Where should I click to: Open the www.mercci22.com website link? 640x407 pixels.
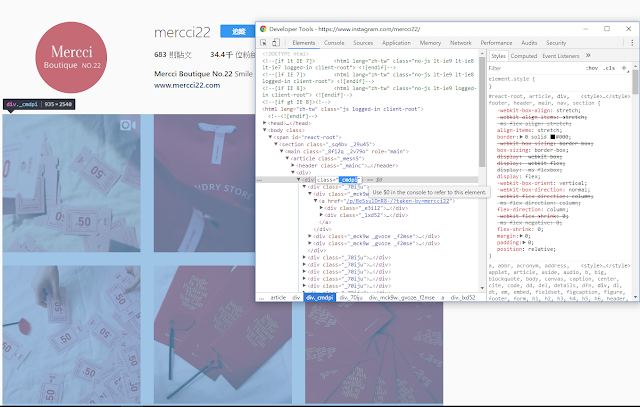[x=187, y=85]
